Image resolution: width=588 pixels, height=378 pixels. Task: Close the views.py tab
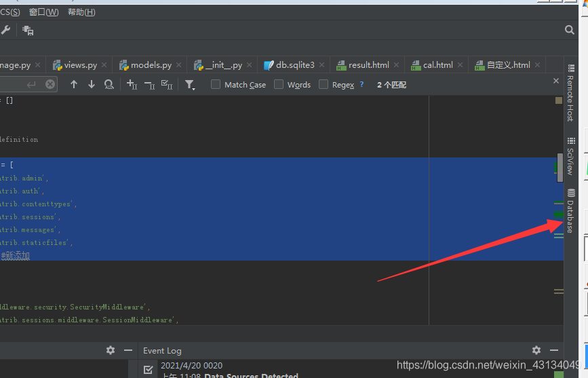click(104, 65)
